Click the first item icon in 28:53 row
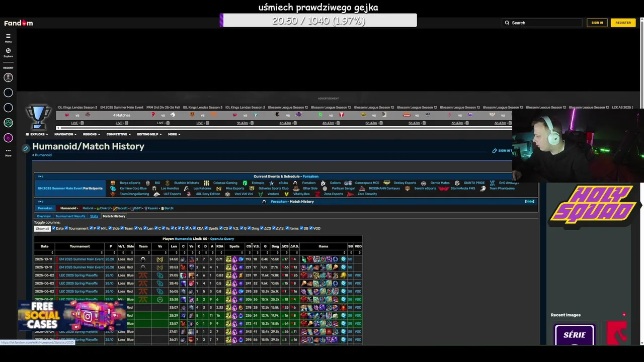 [303, 267]
